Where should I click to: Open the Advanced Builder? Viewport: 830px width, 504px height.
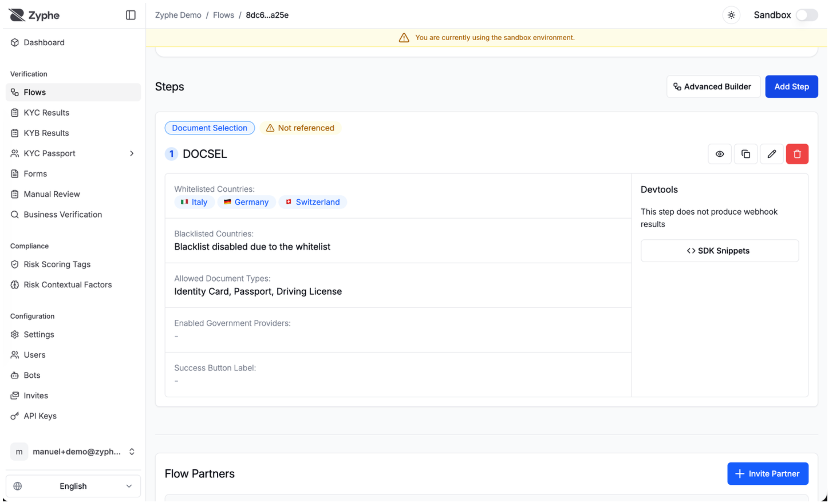coord(713,86)
